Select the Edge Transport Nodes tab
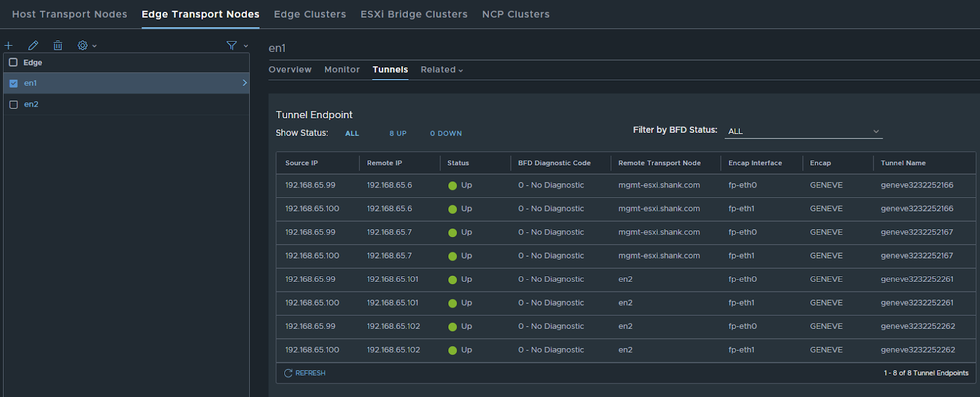 click(200, 14)
